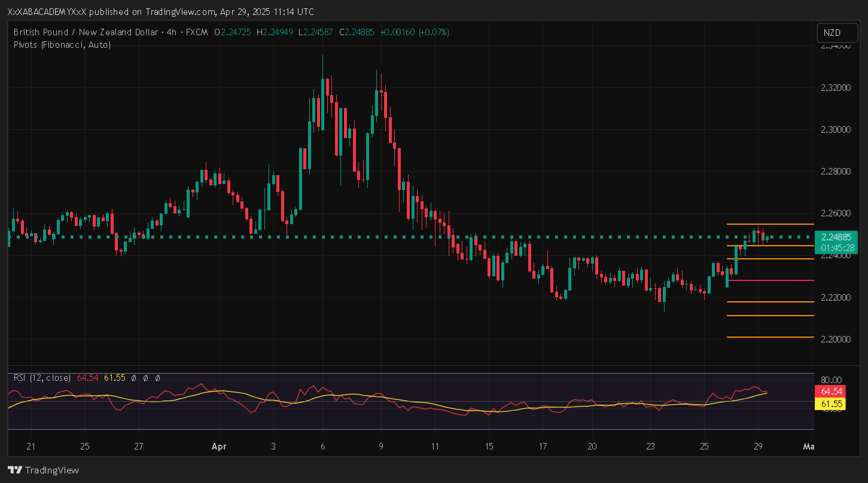Click the pink central pivot line

click(x=778, y=280)
